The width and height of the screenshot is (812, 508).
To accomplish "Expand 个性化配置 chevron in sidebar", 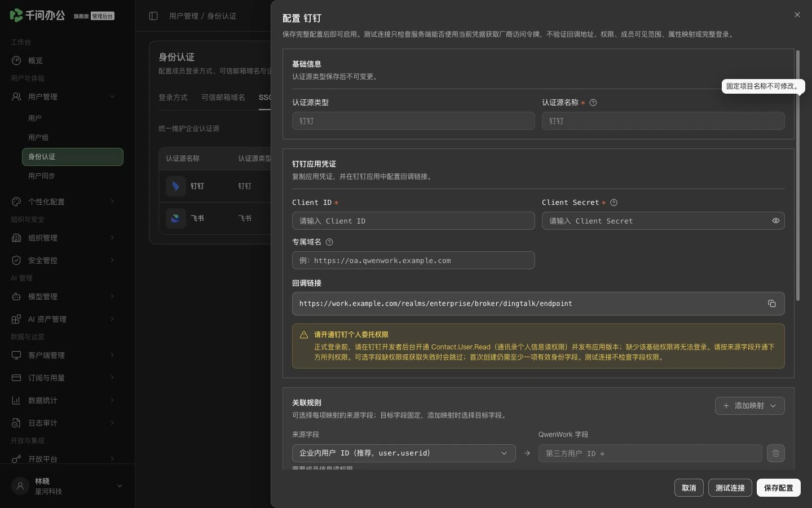I will (112, 202).
